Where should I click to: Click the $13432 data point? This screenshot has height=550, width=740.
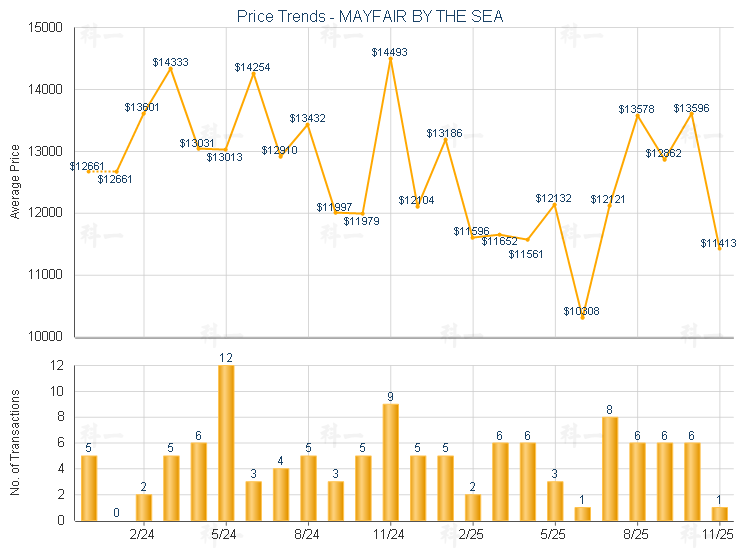pyautogui.click(x=308, y=124)
